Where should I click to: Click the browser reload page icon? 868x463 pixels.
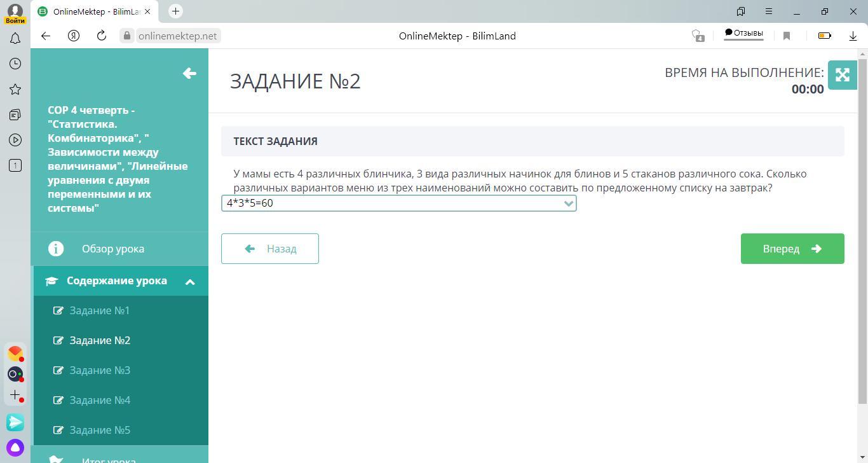102,36
